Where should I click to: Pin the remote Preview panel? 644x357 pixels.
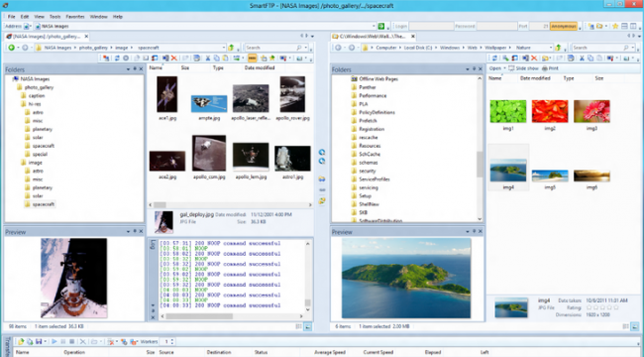point(135,232)
